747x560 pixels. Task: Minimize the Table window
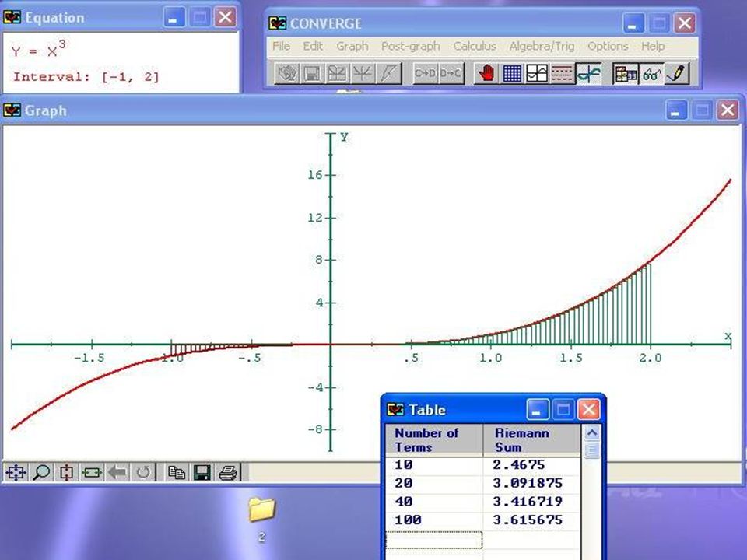[x=538, y=410]
